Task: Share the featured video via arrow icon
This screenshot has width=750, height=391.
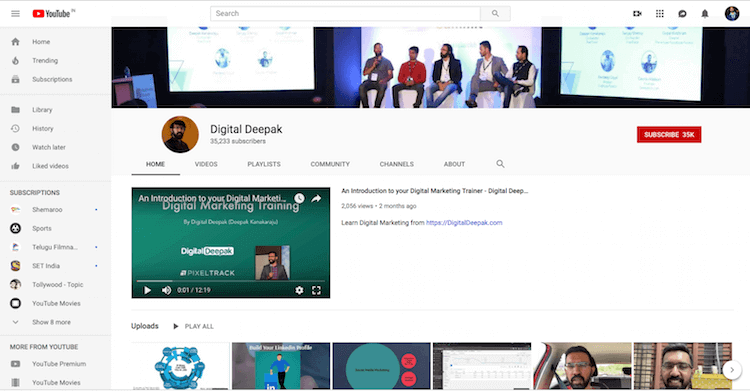Action: click(316, 198)
